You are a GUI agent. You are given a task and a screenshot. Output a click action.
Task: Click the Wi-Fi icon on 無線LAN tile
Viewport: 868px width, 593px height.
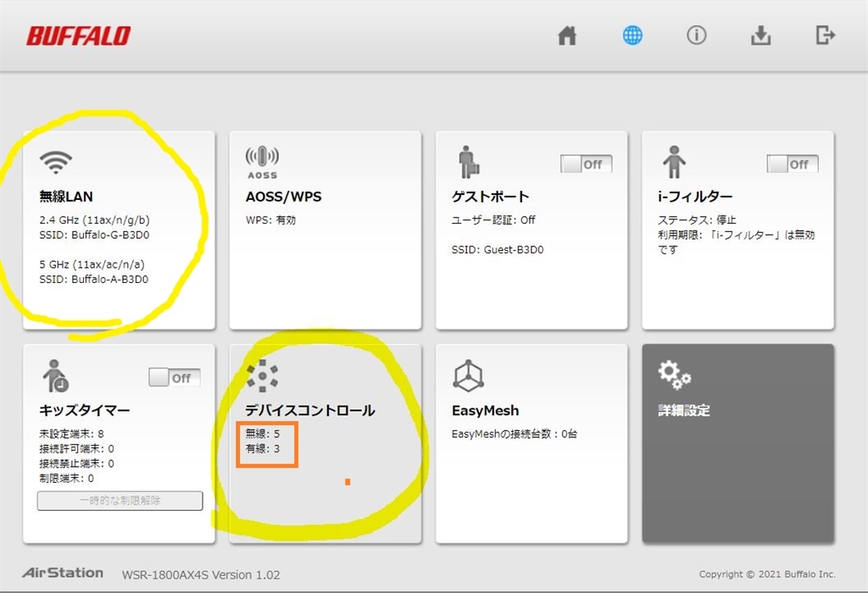pos(55,162)
